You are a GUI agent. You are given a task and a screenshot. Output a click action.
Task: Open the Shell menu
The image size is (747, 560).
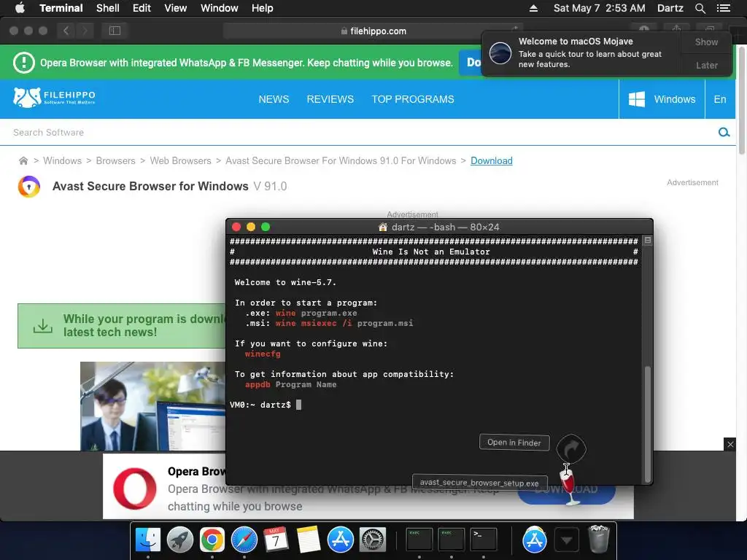point(108,8)
